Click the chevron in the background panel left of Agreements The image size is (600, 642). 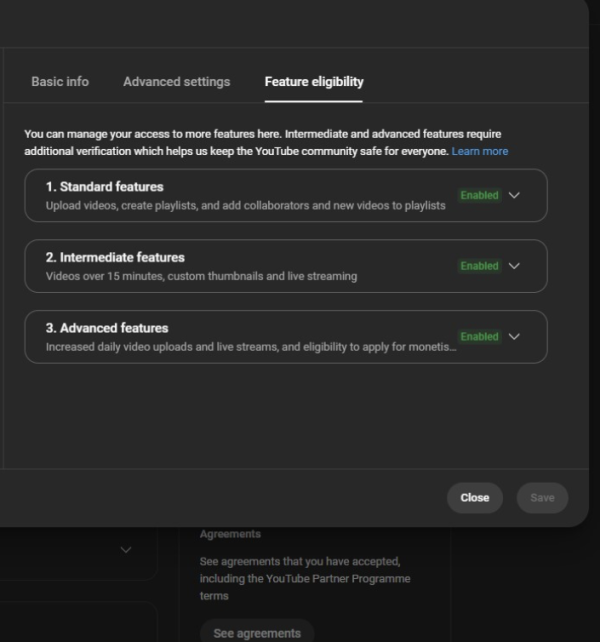point(126,550)
